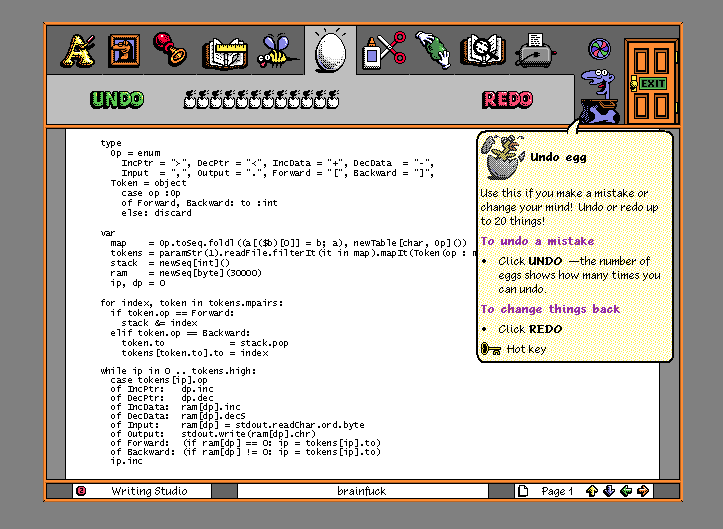Click the colorful spinning ball icon
This screenshot has height=529, width=723.
click(x=599, y=49)
